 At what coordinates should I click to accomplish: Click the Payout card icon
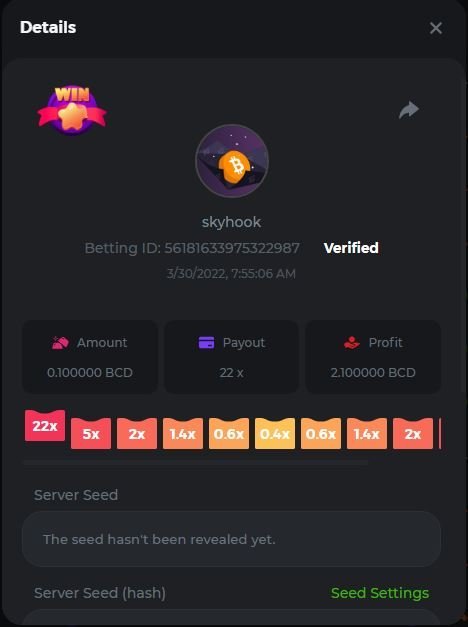(206, 343)
